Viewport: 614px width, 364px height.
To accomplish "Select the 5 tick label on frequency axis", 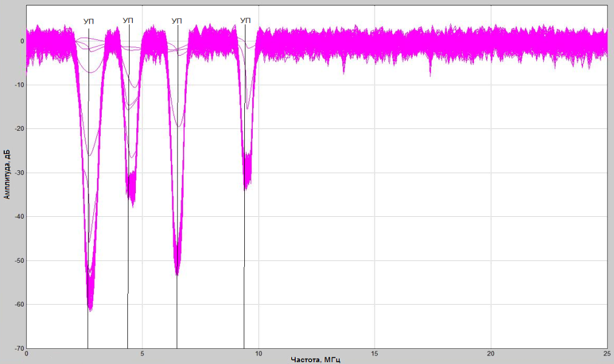I will pos(142,353).
